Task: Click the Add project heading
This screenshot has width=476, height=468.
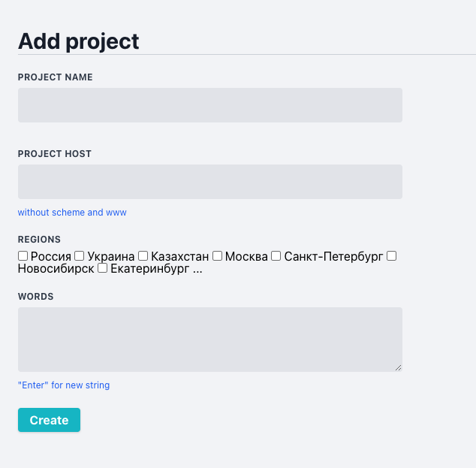Action: tap(79, 41)
